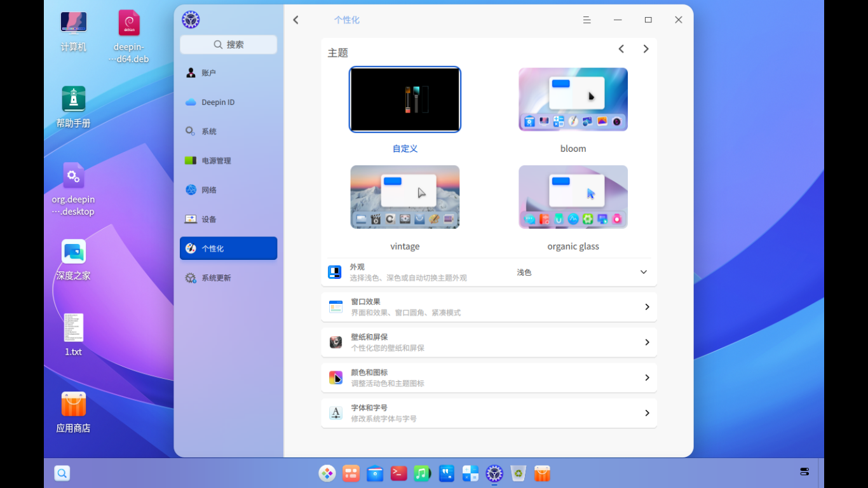The width and height of the screenshot is (868, 488).
Task: Select the vintage theme thumbnail
Action: pyautogui.click(x=405, y=197)
